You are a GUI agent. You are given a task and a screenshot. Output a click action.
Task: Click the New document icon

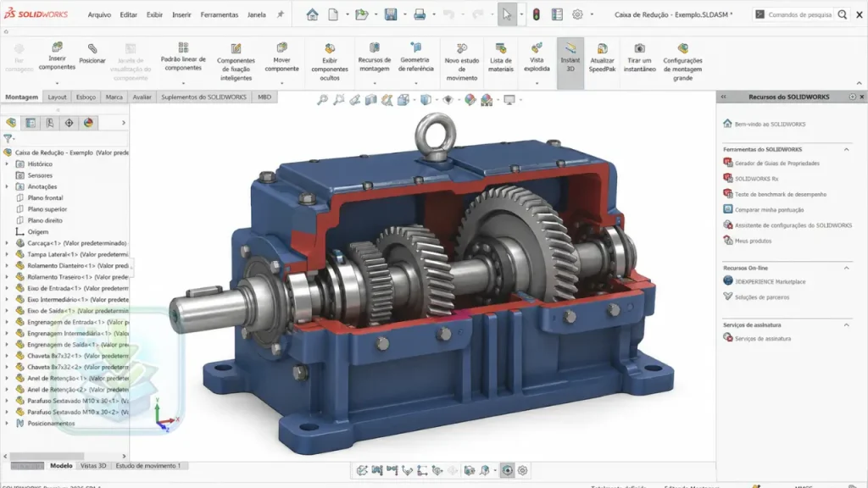(x=332, y=14)
